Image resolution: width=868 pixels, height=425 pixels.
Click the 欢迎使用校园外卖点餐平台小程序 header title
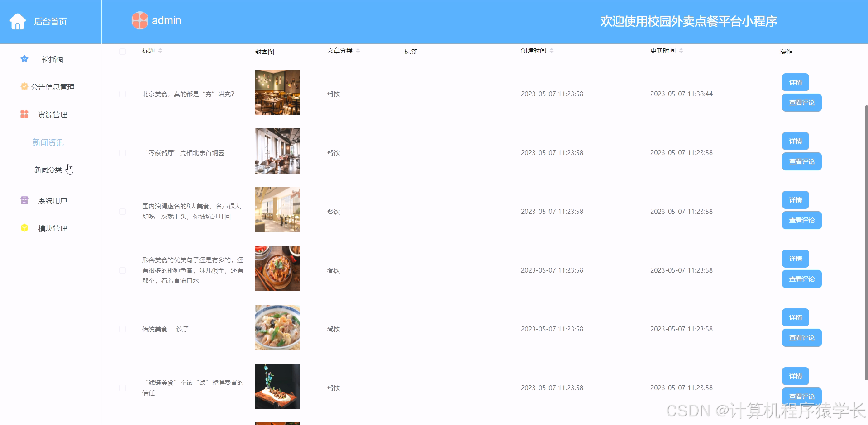pos(689,21)
